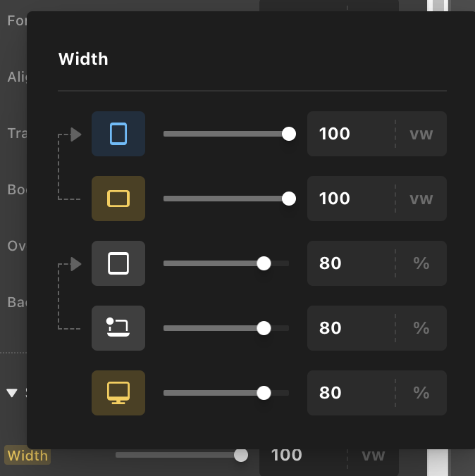Select the yellow phone landscape device icon
The width and height of the screenshot is (475, 476).
118,199
